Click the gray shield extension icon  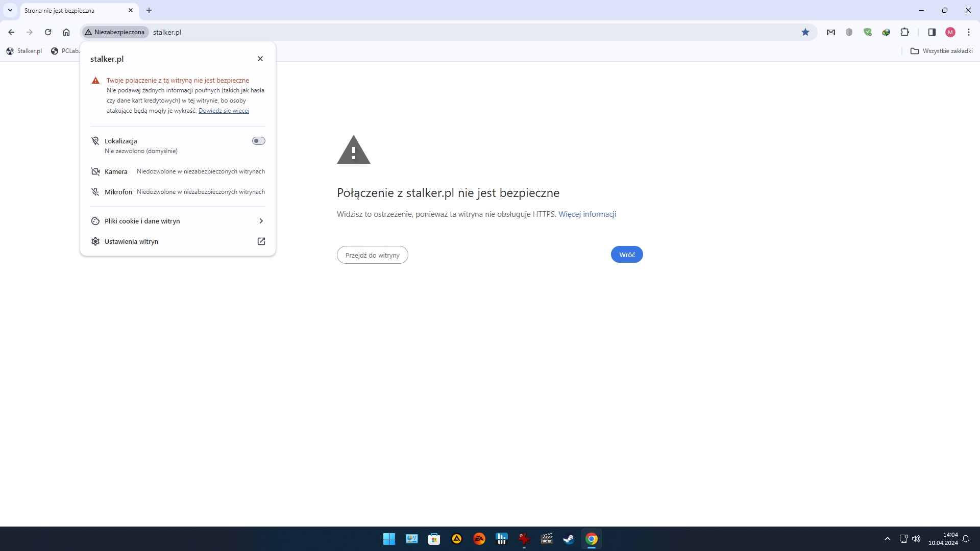(x=849, y=32)
